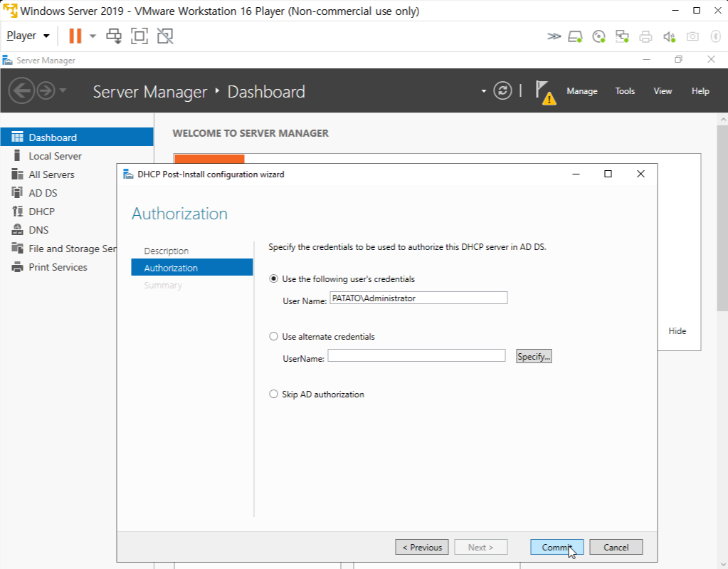
Task: Hide the welcome tile via Hide link
Action: coord(677,330)
